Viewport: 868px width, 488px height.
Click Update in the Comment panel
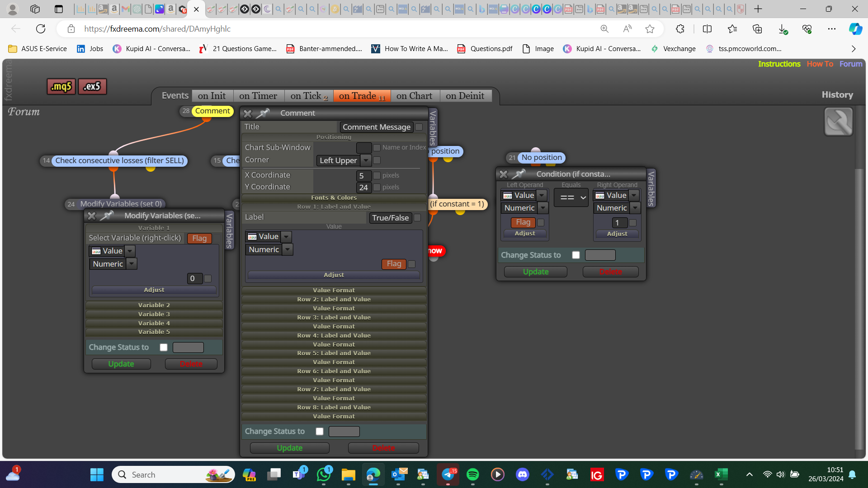coord(290,448)
